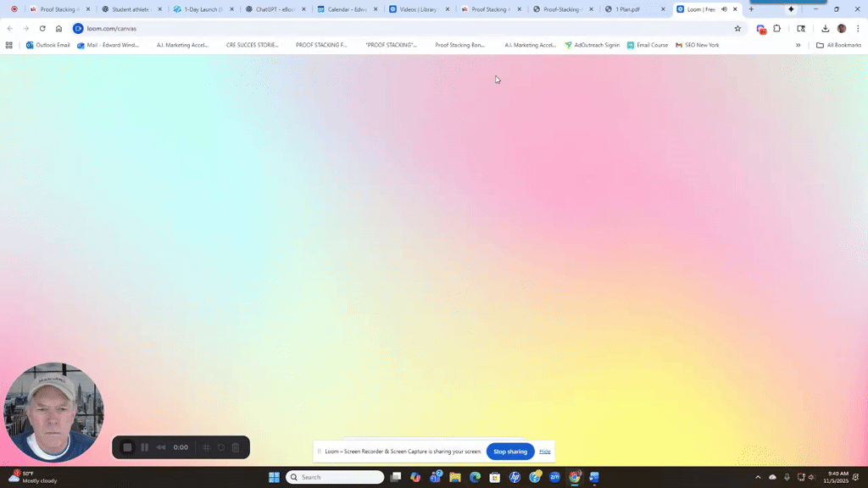Image resolution: width=868 pixels, height=488 pixels.
Task: Restart the Loom recording
Action: (x=221, y=447)
